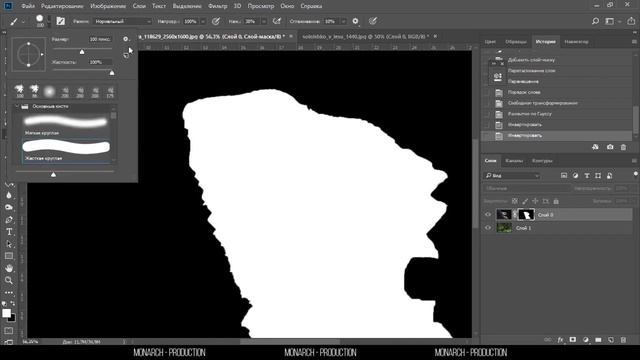The width and height of the screenshot is (640, 360).
Task: Create new group folder icon
Action: pyautogui.click(x=598, y=340)
